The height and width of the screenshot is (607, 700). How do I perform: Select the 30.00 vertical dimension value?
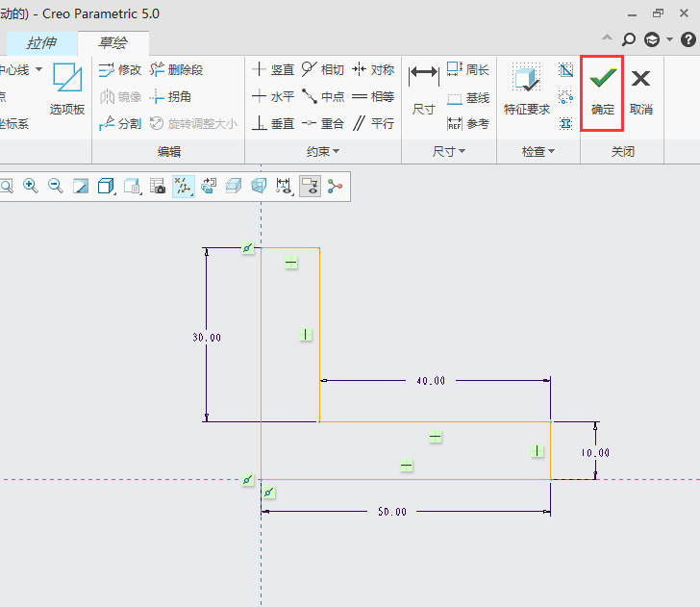tap(207, 338)
